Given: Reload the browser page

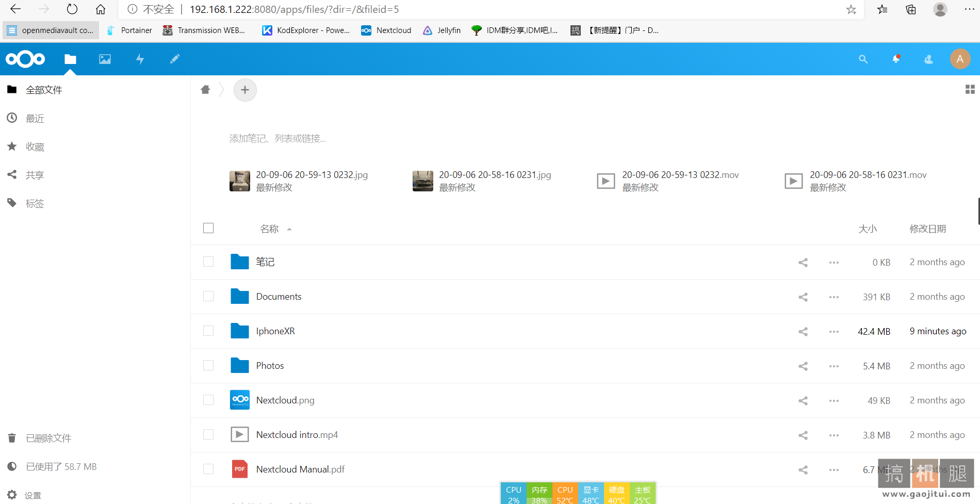Looking at the screenshot, I should [x=72, y=9].
